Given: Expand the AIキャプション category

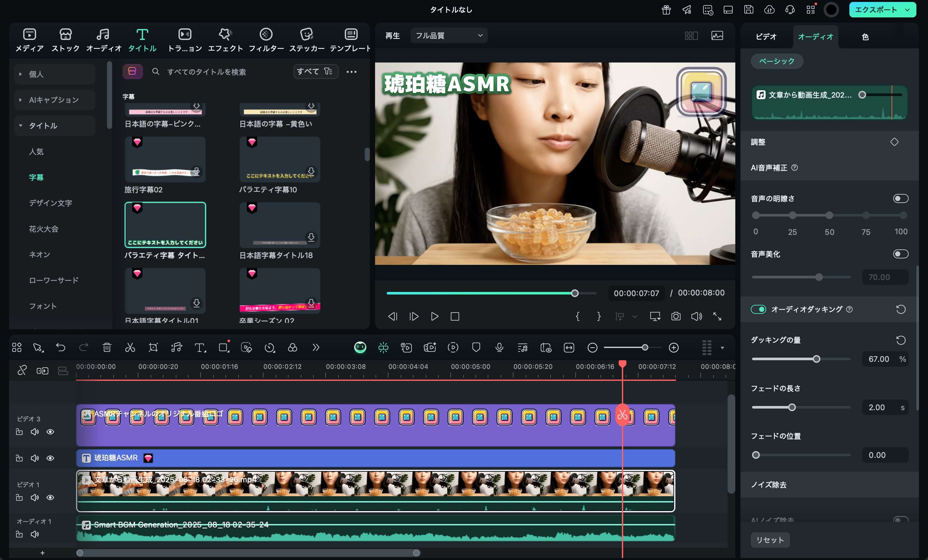Looking at the screenshot, I should (55, 100).
